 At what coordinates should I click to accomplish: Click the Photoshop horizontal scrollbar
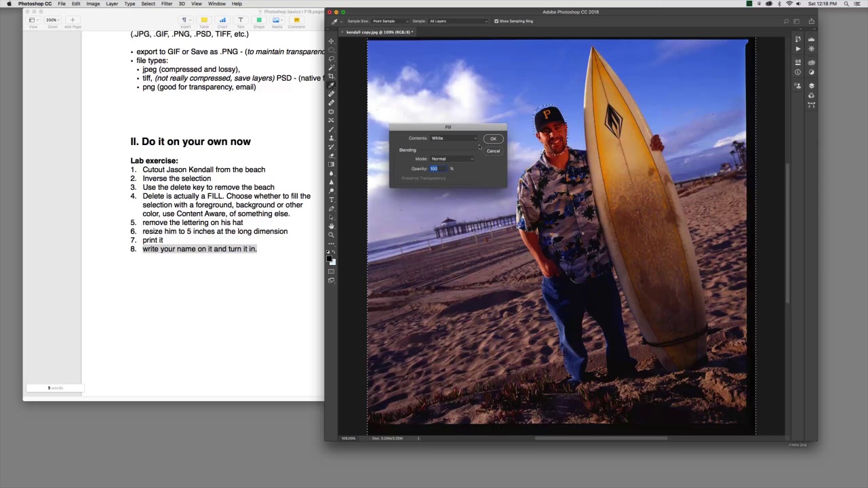601,438
